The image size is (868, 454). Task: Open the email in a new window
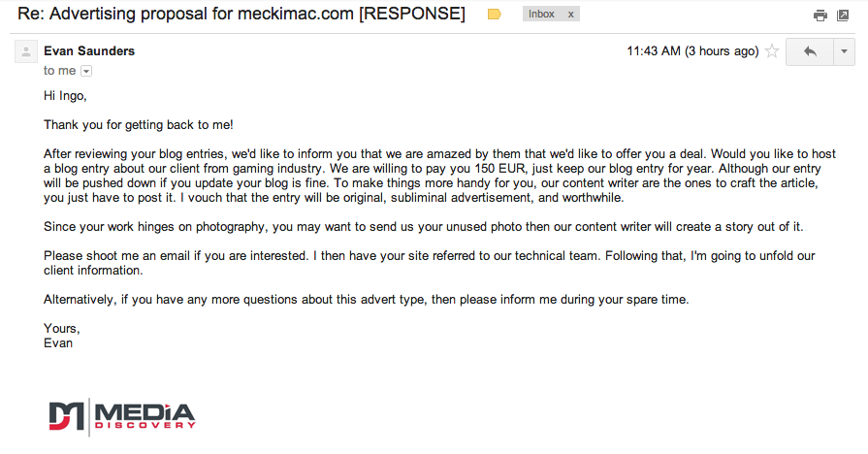tap(843, 16)
